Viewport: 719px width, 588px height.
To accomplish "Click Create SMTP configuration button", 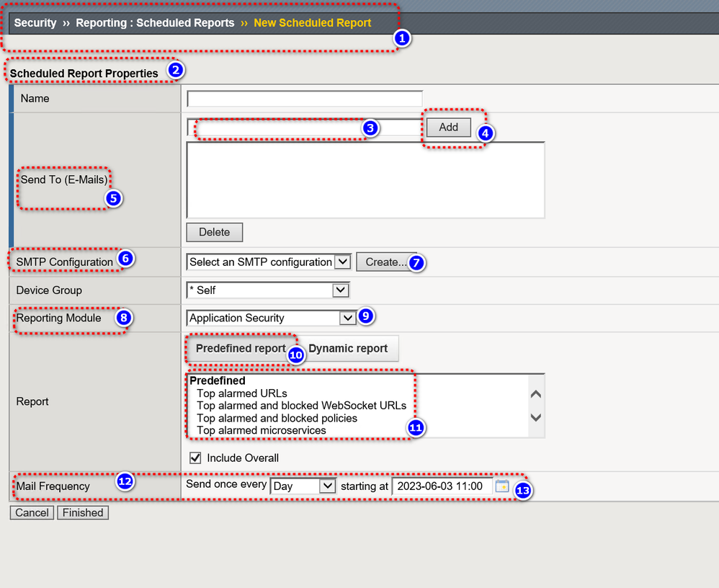I will (385, 262).
